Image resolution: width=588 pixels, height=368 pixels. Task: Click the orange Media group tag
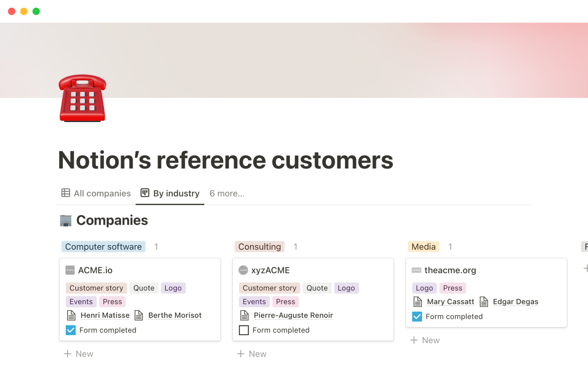(423, 247)
